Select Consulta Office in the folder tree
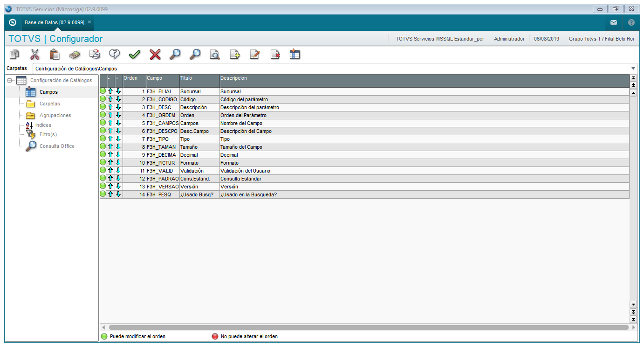The height and width of the screenshot is (347, 644). [x=57, y=146]
